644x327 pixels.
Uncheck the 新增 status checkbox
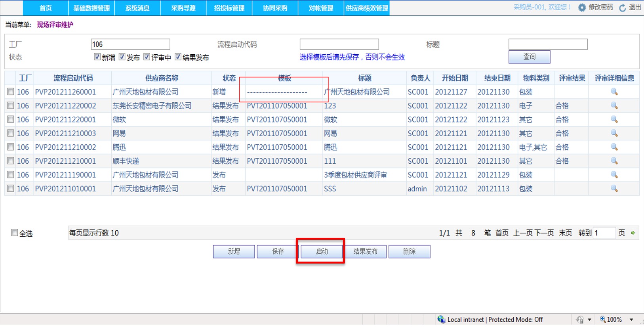97,57
